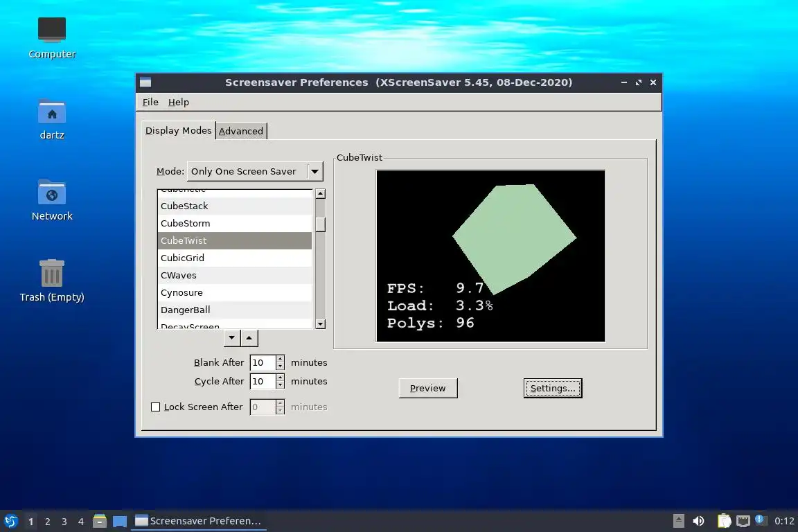This screenshot has height=532, width=798.
Task: Launch the file manager from the taskbar
Action: pyautogui.click(x=100, y=521)
